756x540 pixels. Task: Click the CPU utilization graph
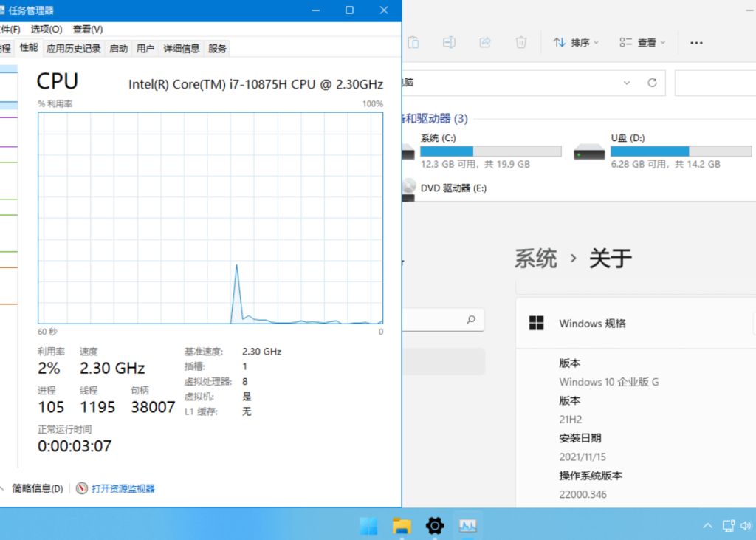coord(210,218)
